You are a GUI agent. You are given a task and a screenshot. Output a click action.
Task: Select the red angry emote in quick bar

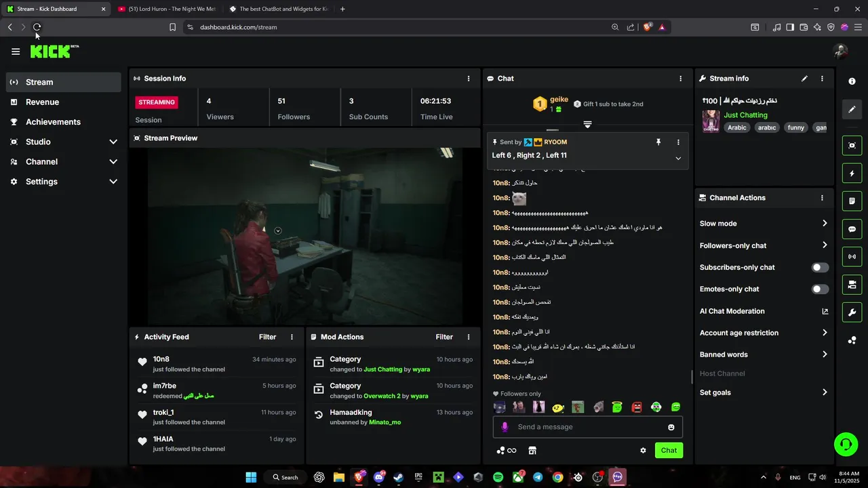point(637,407)
